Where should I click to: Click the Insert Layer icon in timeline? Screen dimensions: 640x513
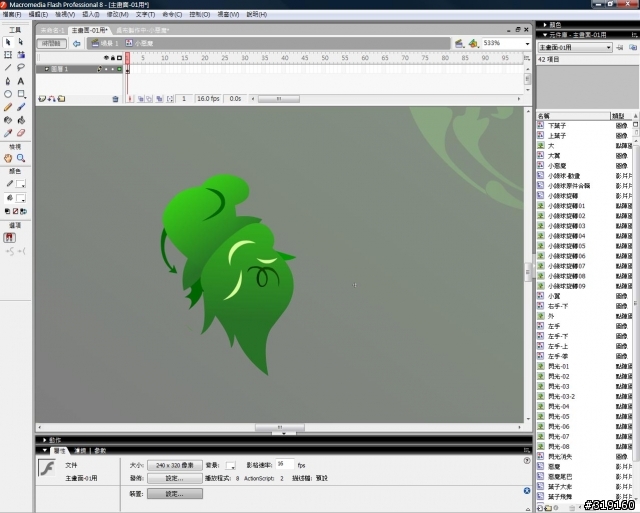(42, 99)
